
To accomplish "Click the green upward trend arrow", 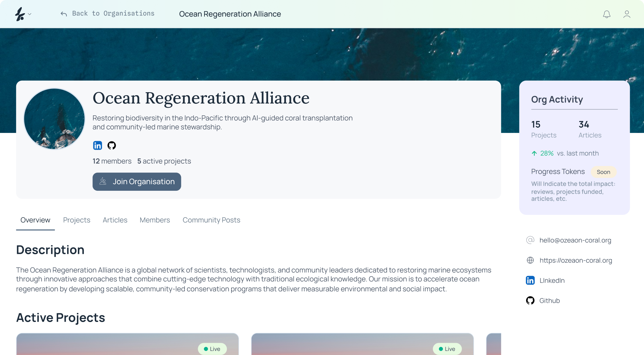I will tap(534, 153).
